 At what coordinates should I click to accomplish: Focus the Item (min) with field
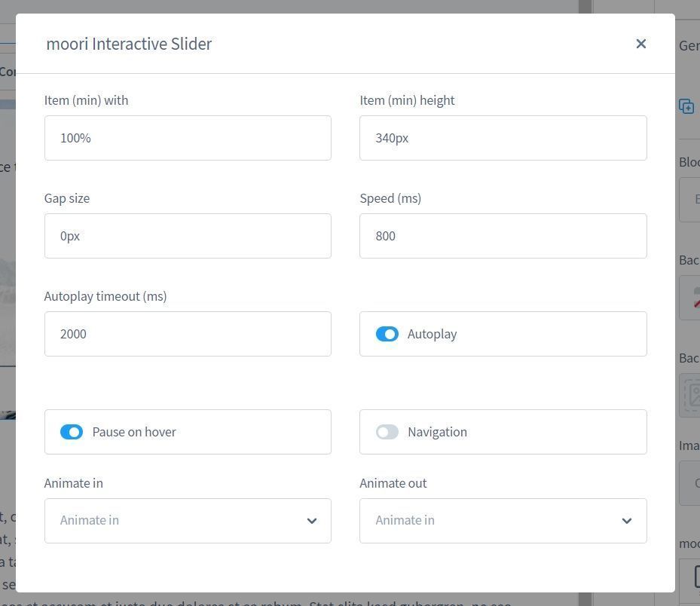tap(188, 138)
